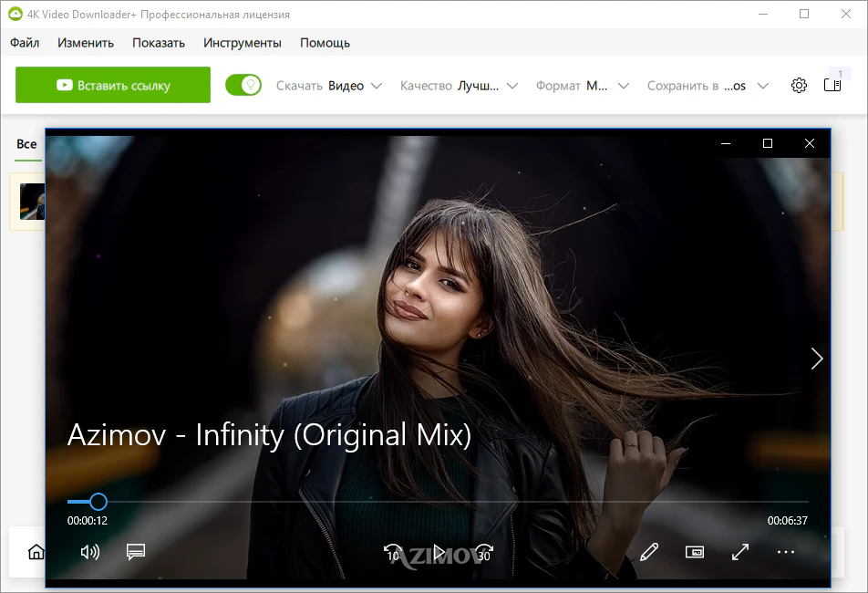Open settings via gear icon

(799, 85)
